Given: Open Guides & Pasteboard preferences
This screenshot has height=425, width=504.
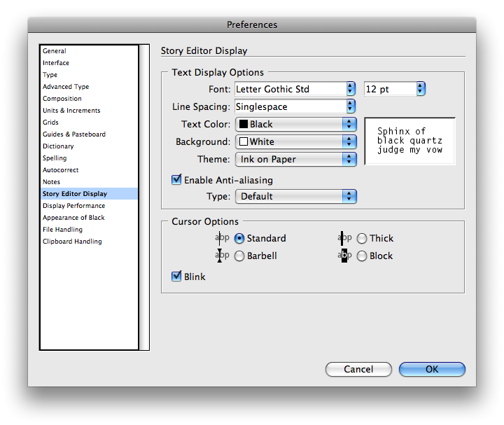Looking at the screenshot, I should pos(89,134).
